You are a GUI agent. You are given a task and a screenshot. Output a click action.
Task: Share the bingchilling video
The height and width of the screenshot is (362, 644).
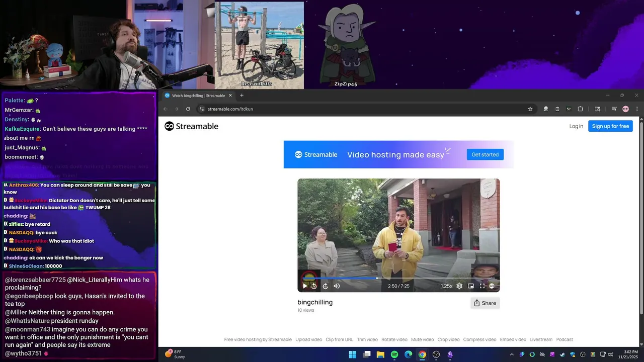[485, 303]
